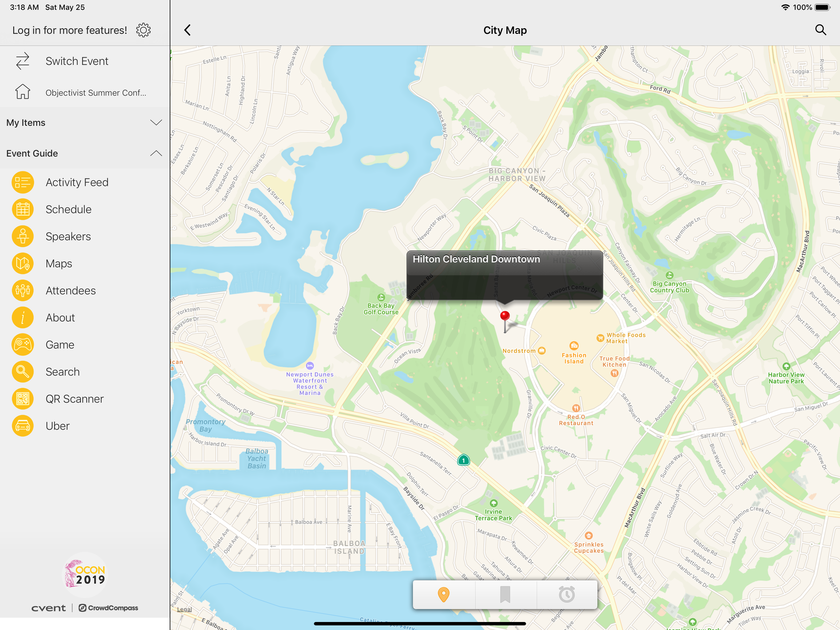This screenshot has height=630, width=840.
Task: Tap the Harbor View Nature Park label
Action: pos(786,378)
